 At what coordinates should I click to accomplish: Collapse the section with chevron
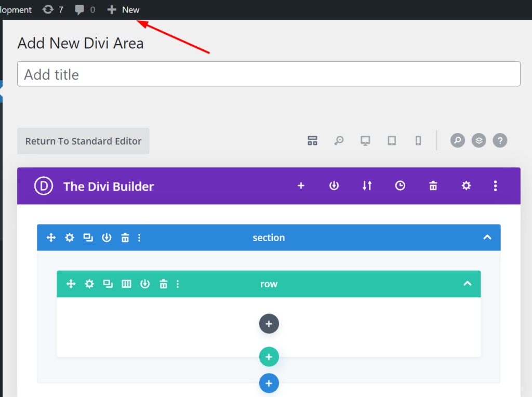point(487,237)
